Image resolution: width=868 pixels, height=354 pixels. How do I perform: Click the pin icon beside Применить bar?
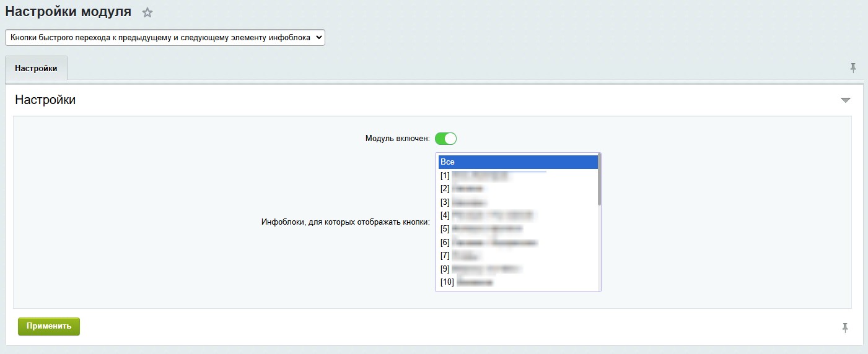coord(844,327)
